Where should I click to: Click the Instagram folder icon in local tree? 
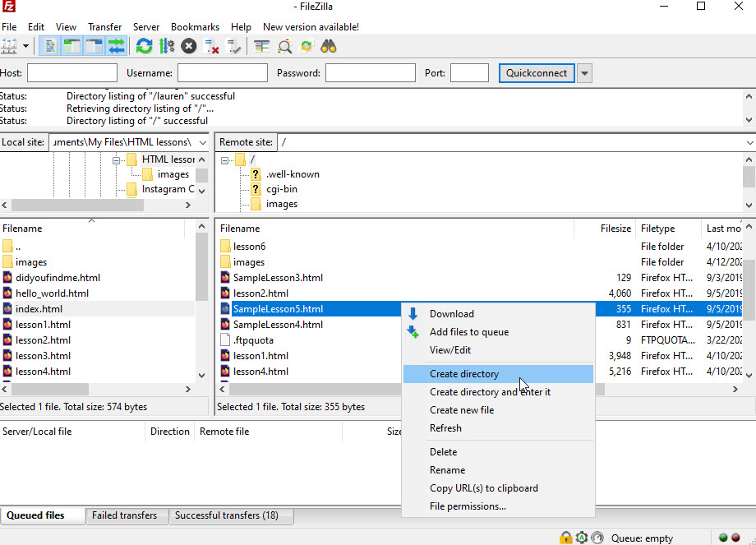tap(131, 189)
